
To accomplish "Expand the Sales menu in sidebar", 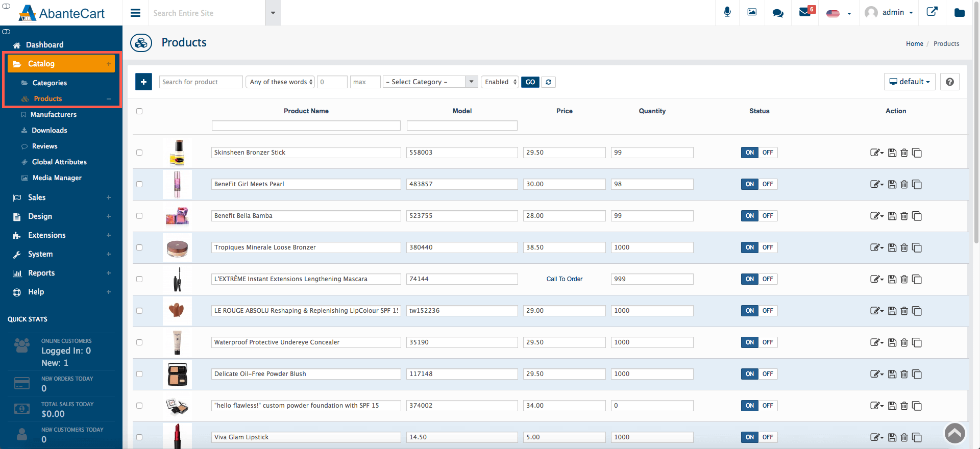I will pyautogui.click(x=37, y=197).
